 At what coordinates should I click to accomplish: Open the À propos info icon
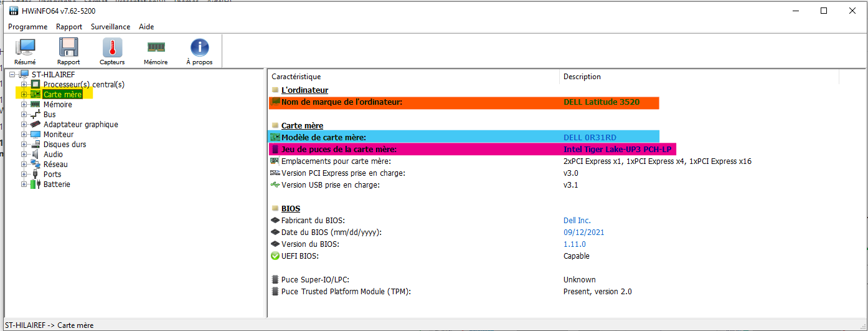(199, 47)
